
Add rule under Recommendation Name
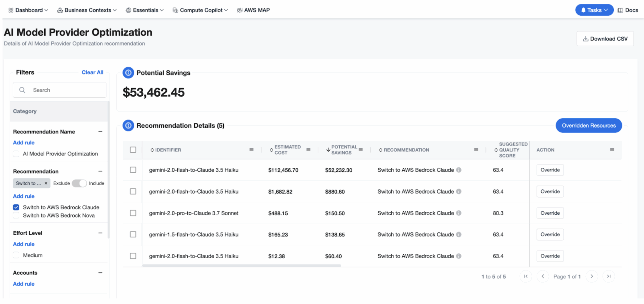24,143
